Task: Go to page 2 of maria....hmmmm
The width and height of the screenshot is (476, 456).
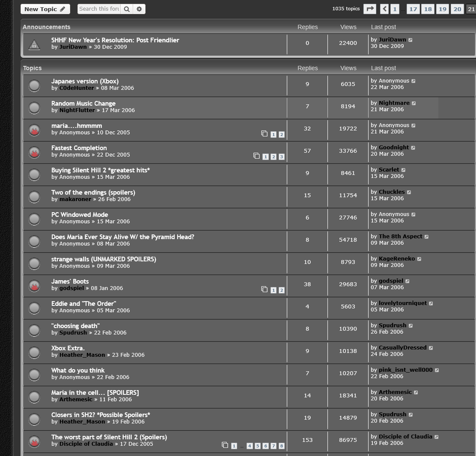Action: click(x=281, y=134)
